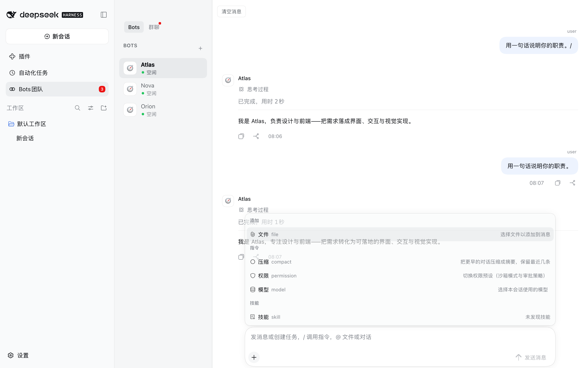The height and width of the screenshot is (368, 588).
Task: Select the Orion bot
Action: coord(163,110)
